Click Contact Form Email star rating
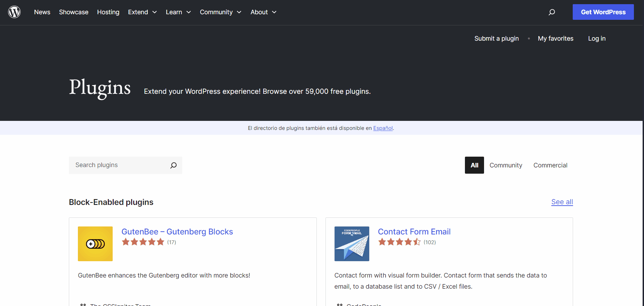644x306 pixels. point(399,242)
